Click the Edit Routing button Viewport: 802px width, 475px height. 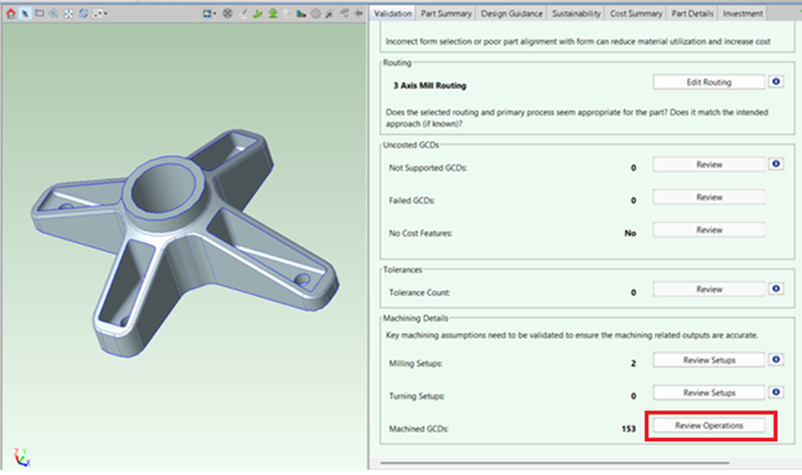(x=708, y=82)
